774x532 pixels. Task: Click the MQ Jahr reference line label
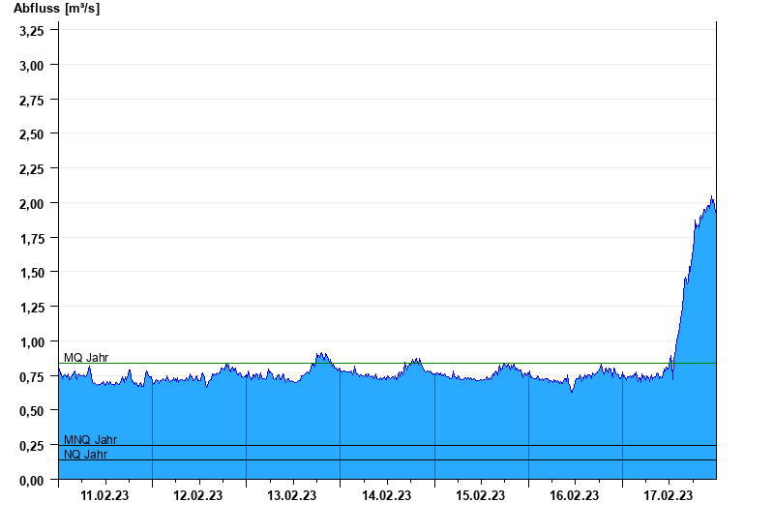86,357
